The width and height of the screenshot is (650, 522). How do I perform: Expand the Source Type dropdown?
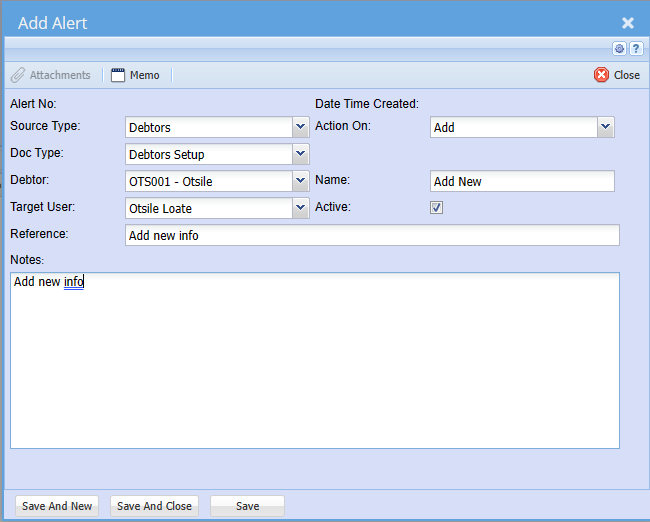pos(300,127)
